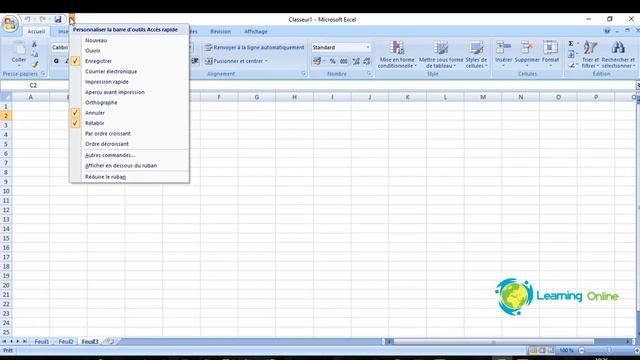Click the Save icon in Quick Access toolbar
The width and height of the screenshot is (640, 360).
58,19
